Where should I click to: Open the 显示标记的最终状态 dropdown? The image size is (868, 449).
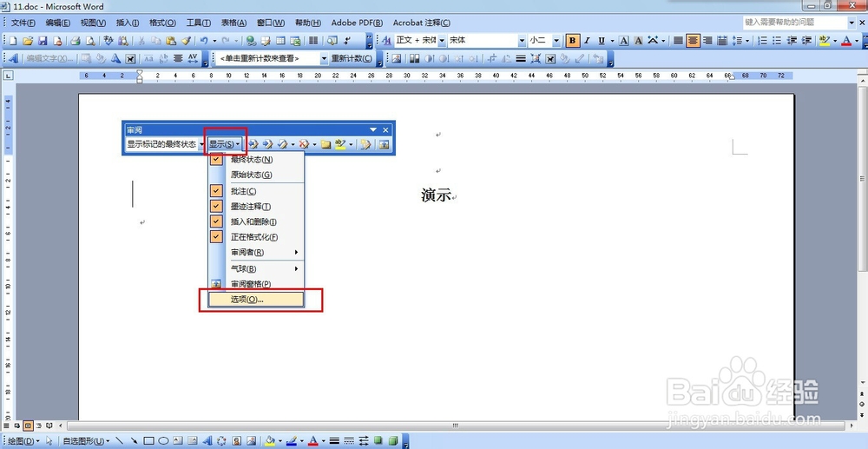201,144
